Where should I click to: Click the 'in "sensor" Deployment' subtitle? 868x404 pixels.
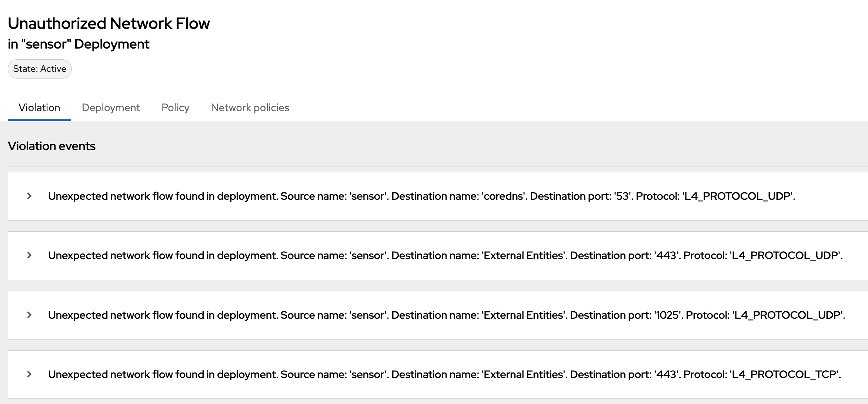[79, 44]
